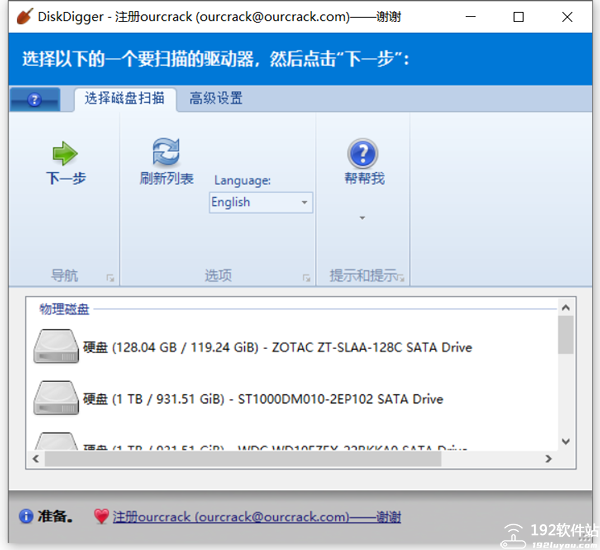Image resolution: width=600 pixels, height=550 pixels.
Task: Maximize the DiskDigger window
Action: point(518,17)
